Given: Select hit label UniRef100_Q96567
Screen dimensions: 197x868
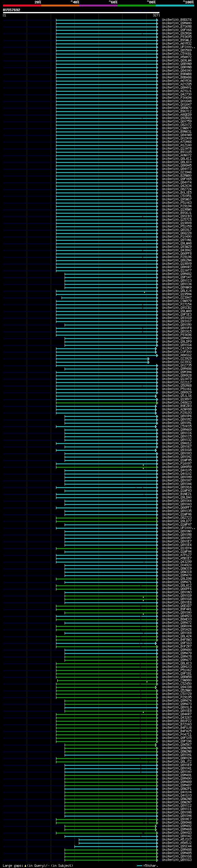Looking at the screenshot, I should point(177,745).
